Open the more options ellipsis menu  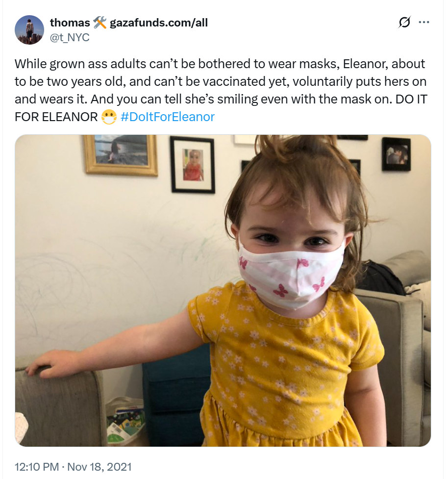[x=424, y=23]
